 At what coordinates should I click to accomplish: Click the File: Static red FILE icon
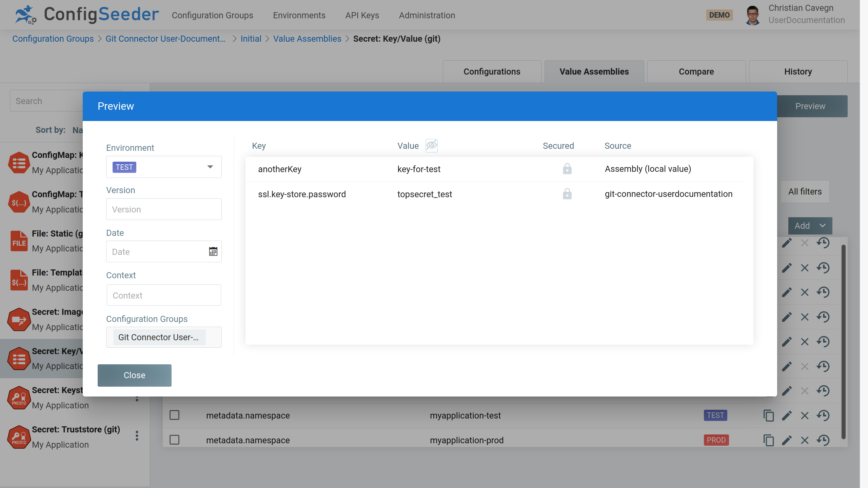pos(19,241)
